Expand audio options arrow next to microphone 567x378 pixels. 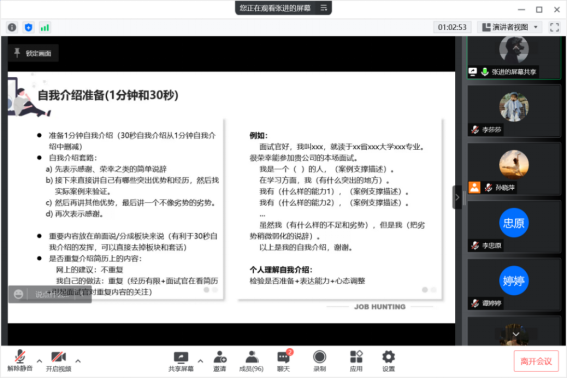39,361
